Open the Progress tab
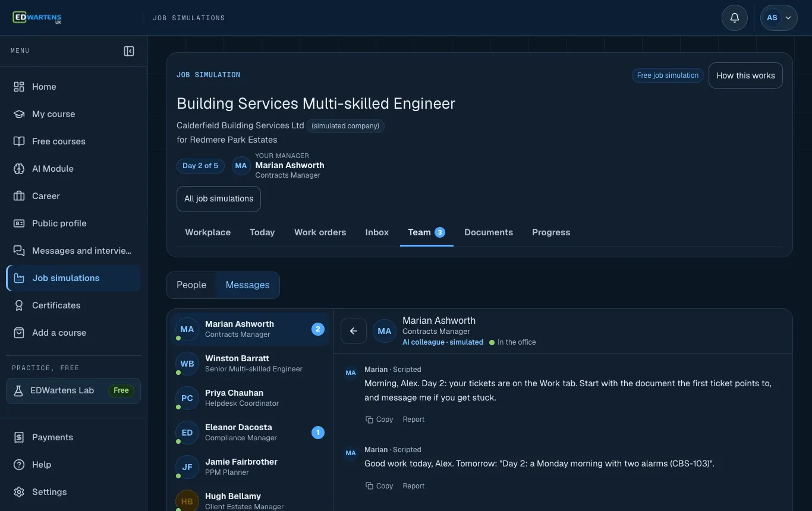Screen dimensions: 812x511 [x=551, y=232]
